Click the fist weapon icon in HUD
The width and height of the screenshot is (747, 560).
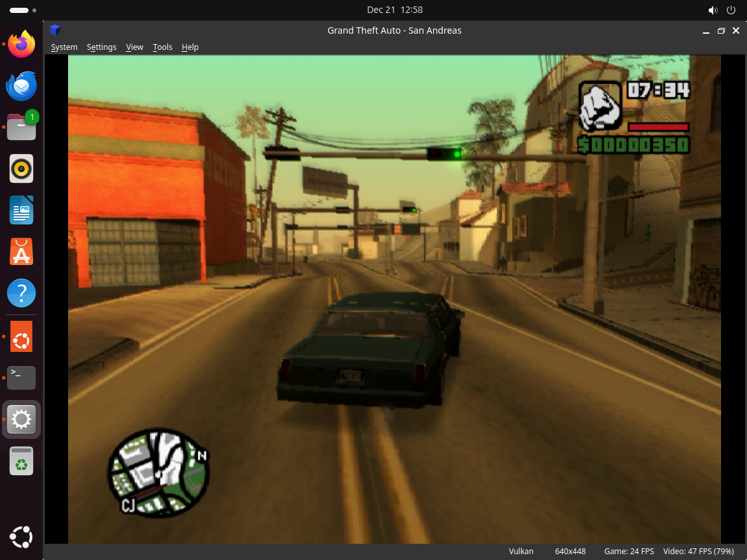tap(600, 107)
